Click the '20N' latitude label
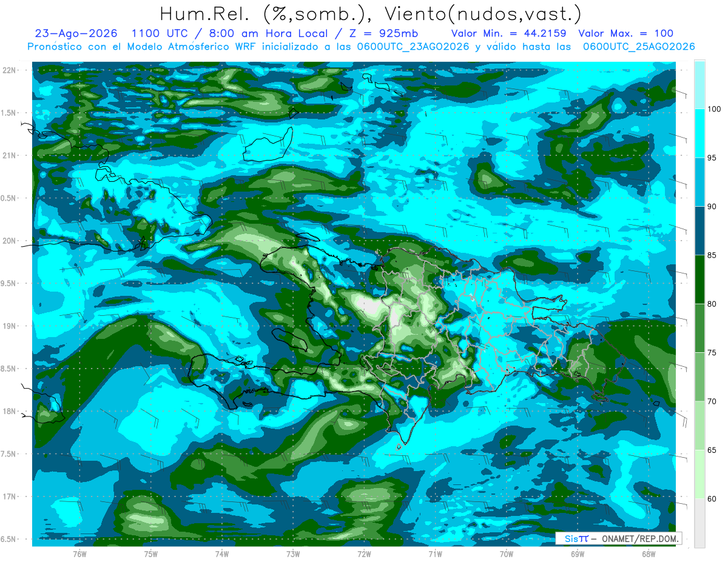This screenshot has height=562, width=728. (x=9, y=241)
